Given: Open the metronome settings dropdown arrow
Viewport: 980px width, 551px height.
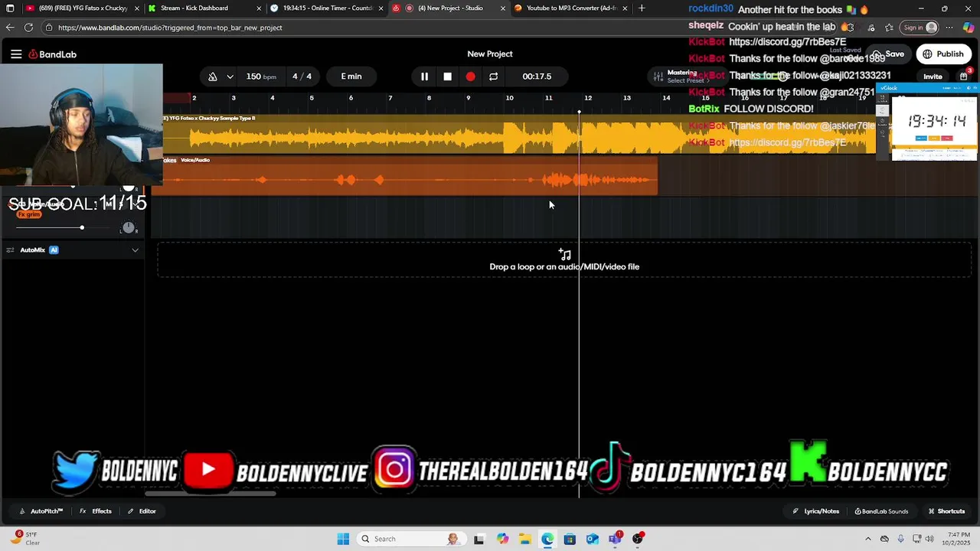Looking at the screenshot, I should tap(230, 77).
